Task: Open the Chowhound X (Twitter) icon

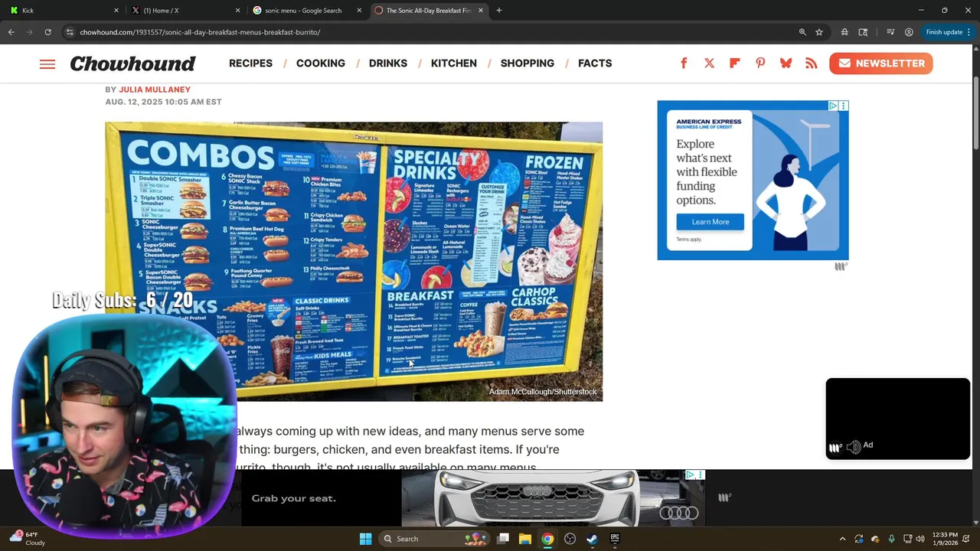Action: pyautogui.click(x=709, y=64)
